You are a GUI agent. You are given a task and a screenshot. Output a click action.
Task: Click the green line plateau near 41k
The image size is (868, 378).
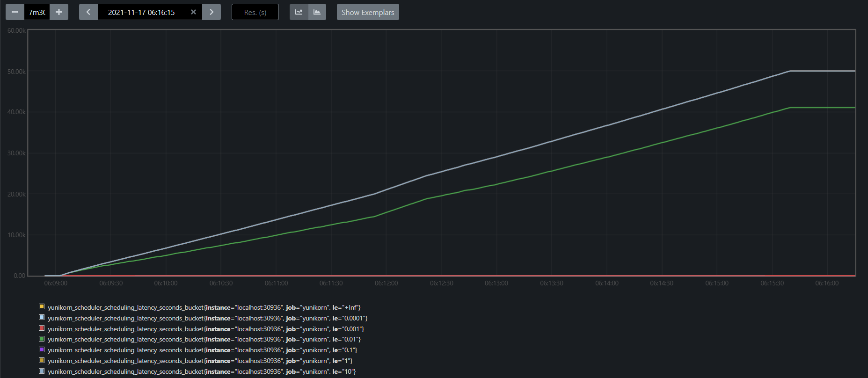pyautogui.click(x=823, y=108)
